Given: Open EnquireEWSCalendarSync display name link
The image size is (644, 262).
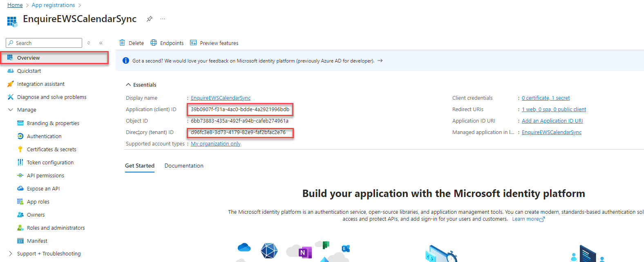Looking at the screenshot, I should [x=221, y=98].
